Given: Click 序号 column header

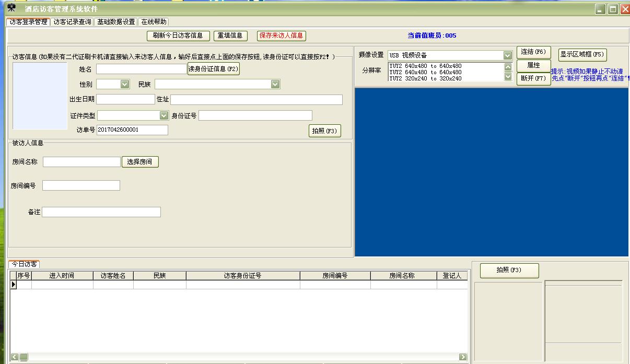Looking at the screenshot, I should coord(24,276).
